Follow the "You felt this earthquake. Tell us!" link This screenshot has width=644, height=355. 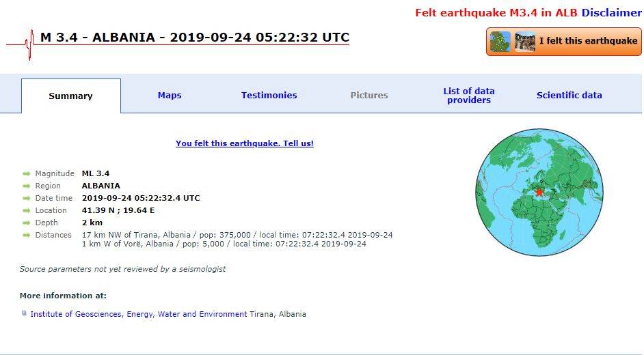[x=244, y=143]
